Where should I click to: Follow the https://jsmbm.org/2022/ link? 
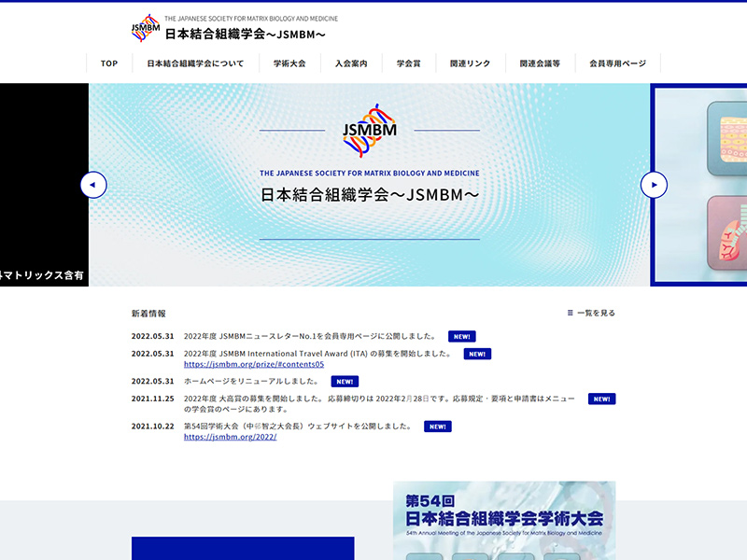pos(230,437)
